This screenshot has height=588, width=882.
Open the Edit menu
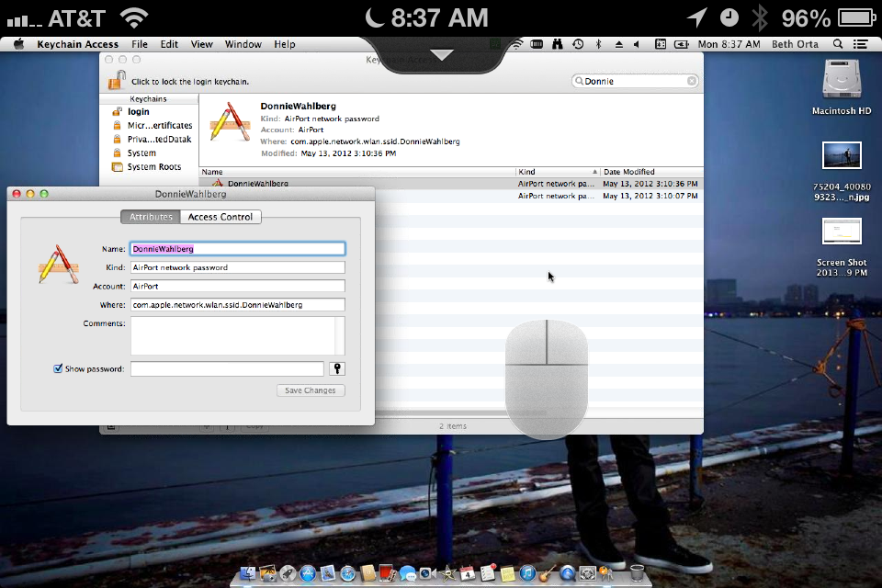point(169,44)
